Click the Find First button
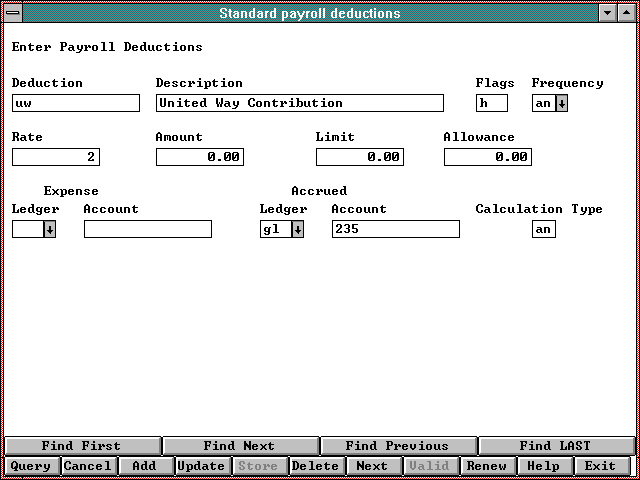640x480 pixels. [x=81, y=446]
